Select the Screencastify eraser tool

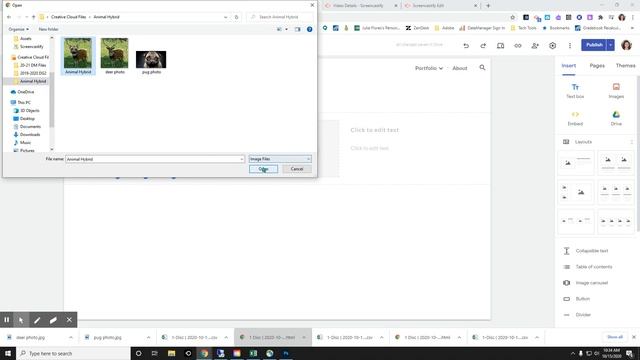pyautogui.click(x=53, y=320)
